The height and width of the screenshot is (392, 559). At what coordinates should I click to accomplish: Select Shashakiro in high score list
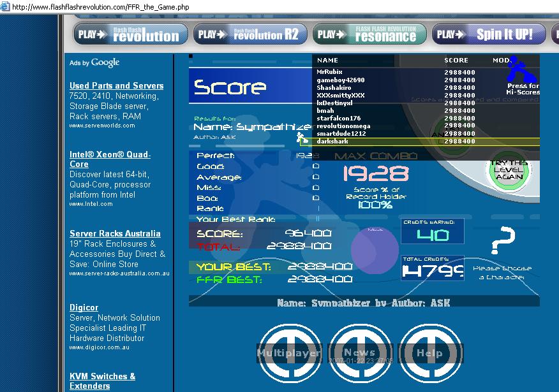426,87
